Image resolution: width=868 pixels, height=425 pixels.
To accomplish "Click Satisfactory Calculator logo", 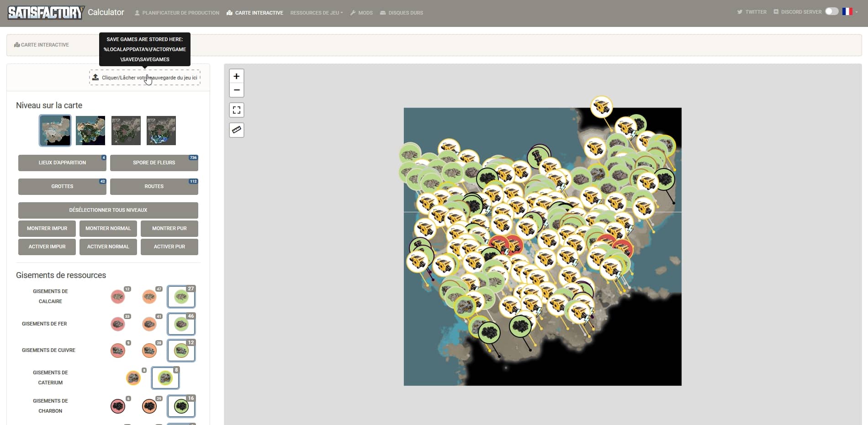I will (x=66, y=12).
